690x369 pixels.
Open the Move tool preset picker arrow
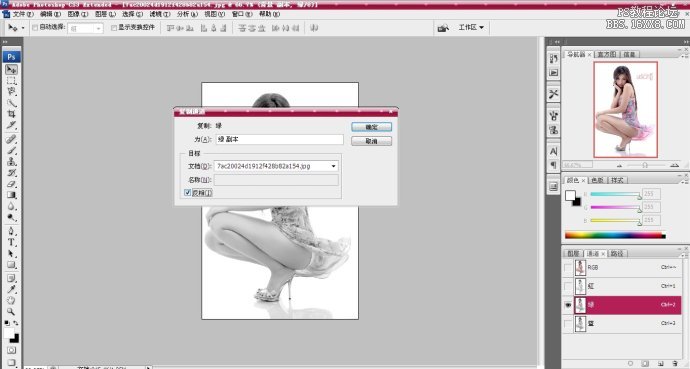23,28
